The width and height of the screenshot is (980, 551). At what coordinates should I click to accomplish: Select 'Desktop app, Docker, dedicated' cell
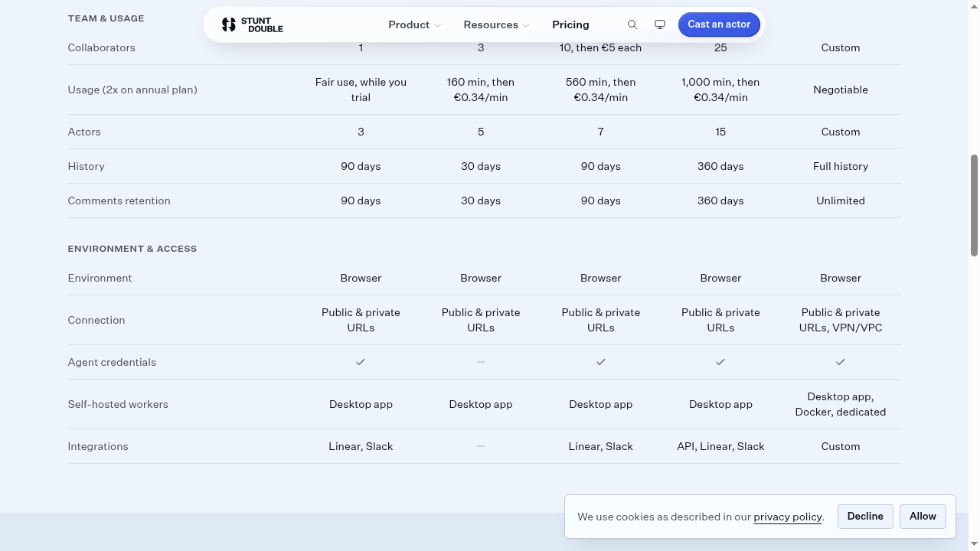pyautogui.click(x=841, y=404)
